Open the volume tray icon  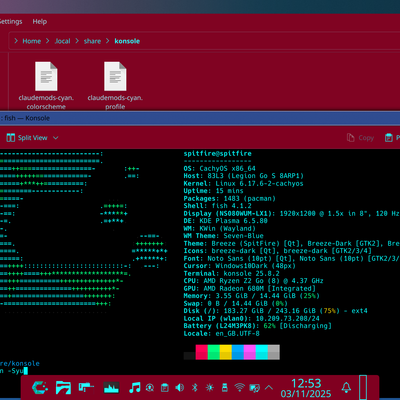click(x=180, y=387)
